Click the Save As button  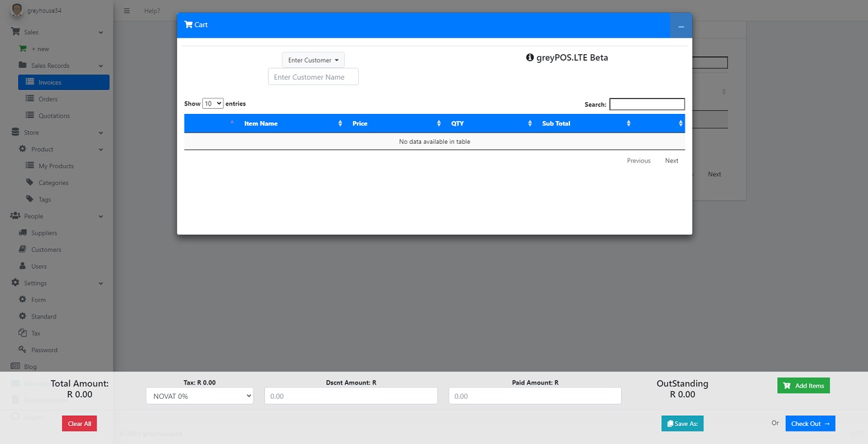coord(682,423)
